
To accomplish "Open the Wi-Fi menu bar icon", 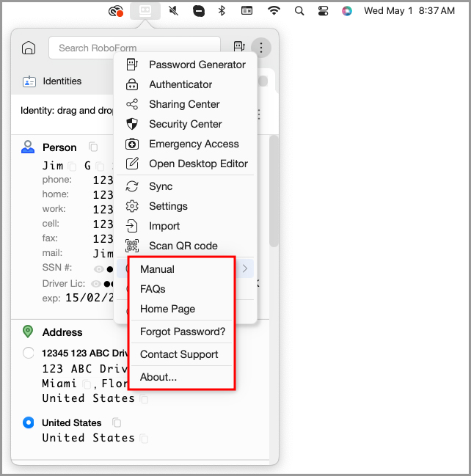I will pos(274,10).
